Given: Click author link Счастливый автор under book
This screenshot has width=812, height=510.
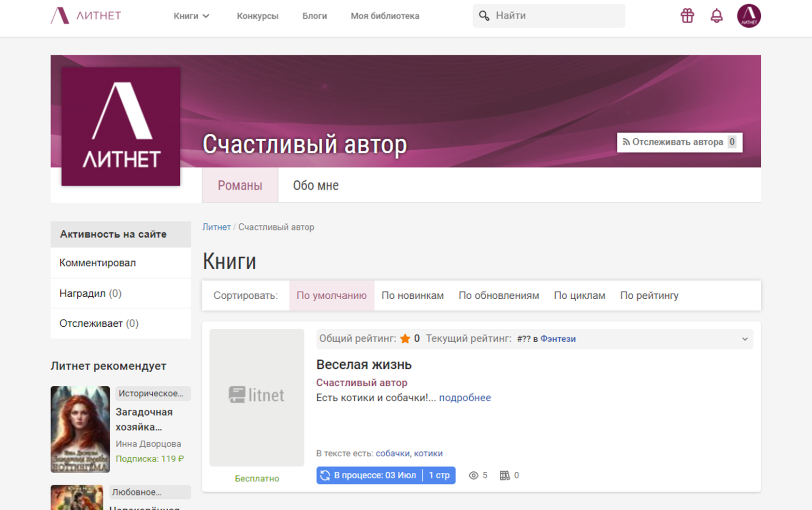Looking at the screenshot, I should coord(362,382).
